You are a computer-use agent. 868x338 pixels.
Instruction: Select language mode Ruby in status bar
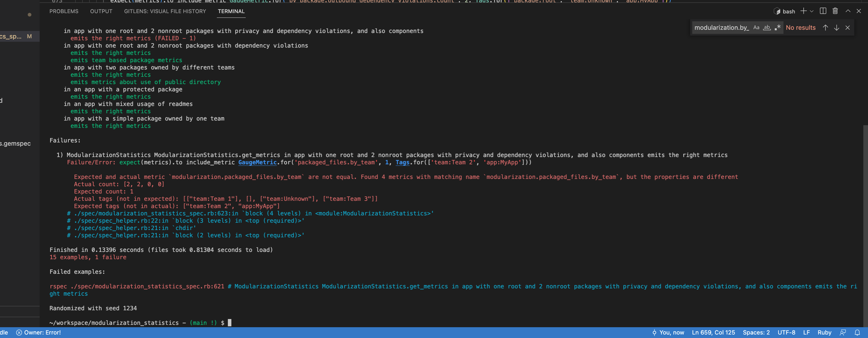824,333
